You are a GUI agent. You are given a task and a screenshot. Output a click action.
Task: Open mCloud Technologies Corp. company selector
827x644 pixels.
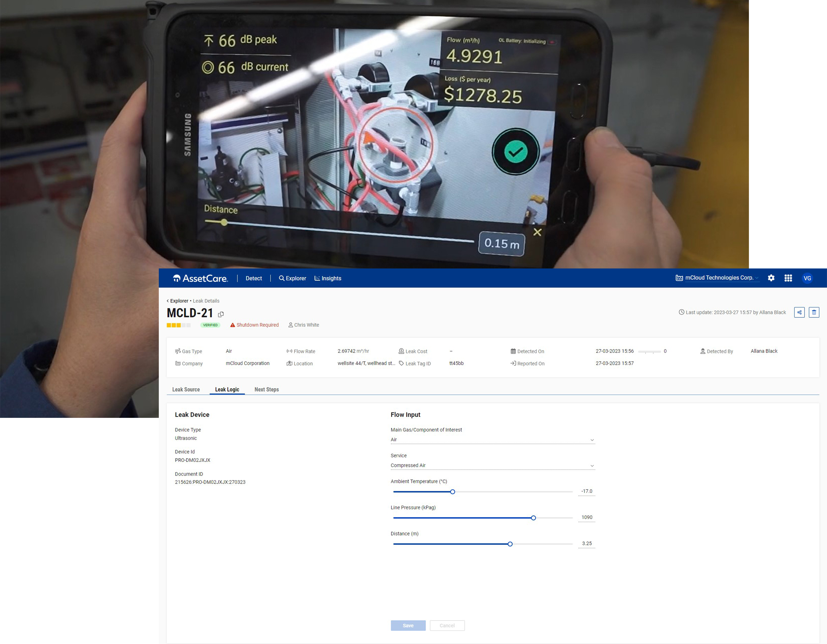[718, 278]
